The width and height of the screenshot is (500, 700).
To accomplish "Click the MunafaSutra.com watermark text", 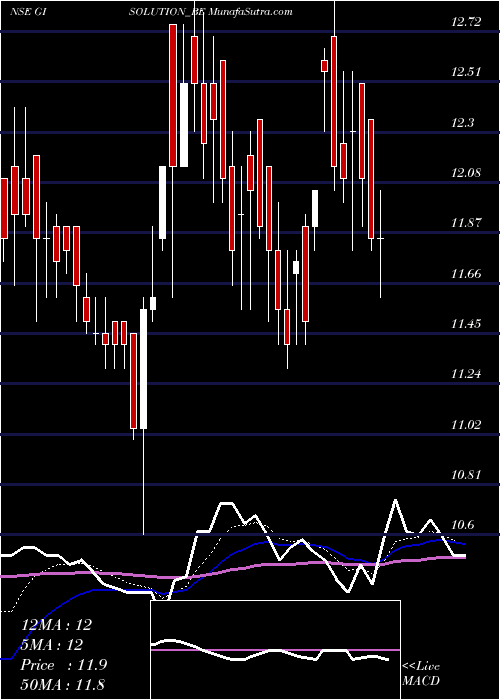I will pyautogui.click(x=249, y=12).
